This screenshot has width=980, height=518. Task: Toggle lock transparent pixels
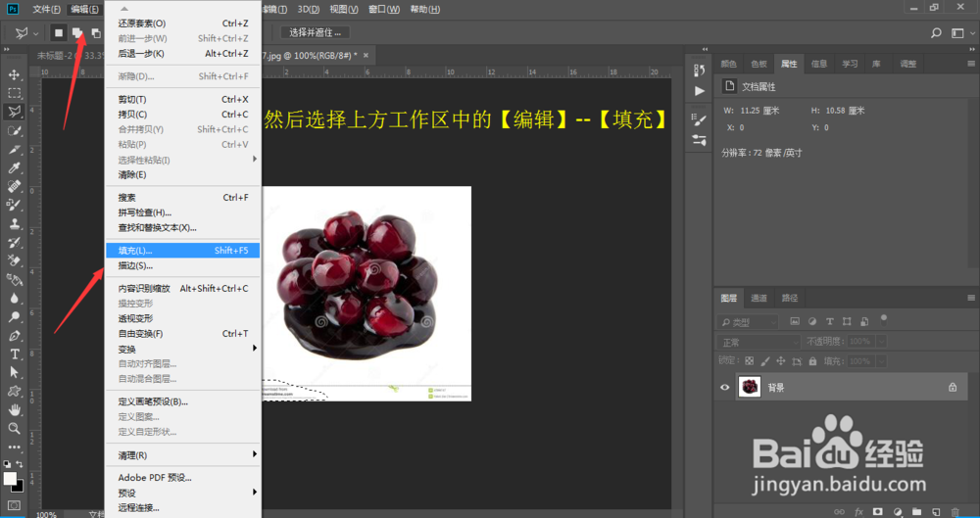[x=749, y=361]
